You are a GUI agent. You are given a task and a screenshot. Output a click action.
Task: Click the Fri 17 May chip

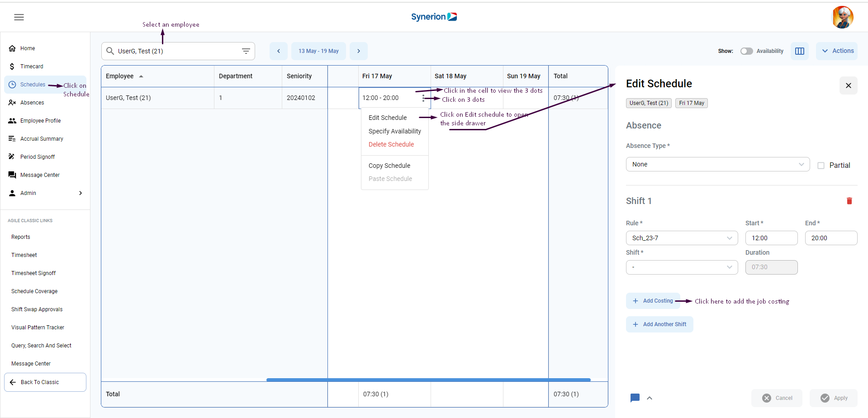tap(692, 103)
